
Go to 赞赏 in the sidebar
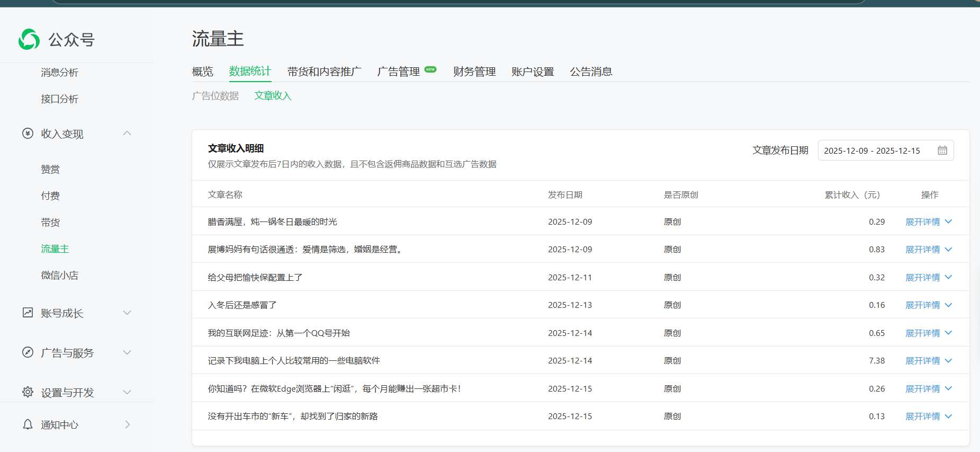(50, 170)
